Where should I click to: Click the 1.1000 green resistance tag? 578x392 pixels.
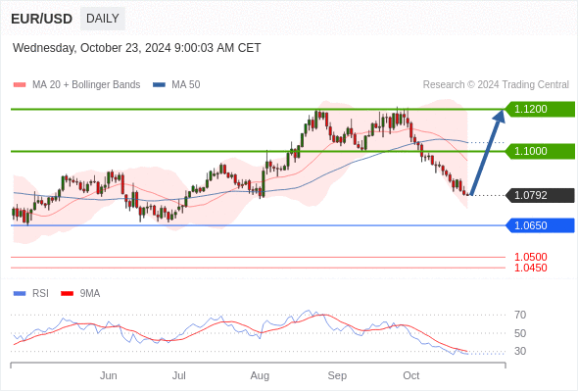[540, 151]
